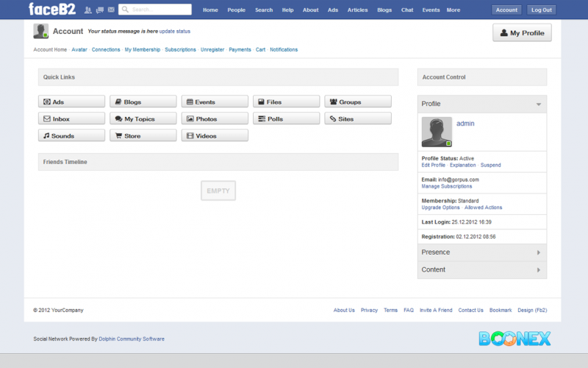Open Events in top navigation
Viewport: 588px width, 368px height.
point(431,10)
